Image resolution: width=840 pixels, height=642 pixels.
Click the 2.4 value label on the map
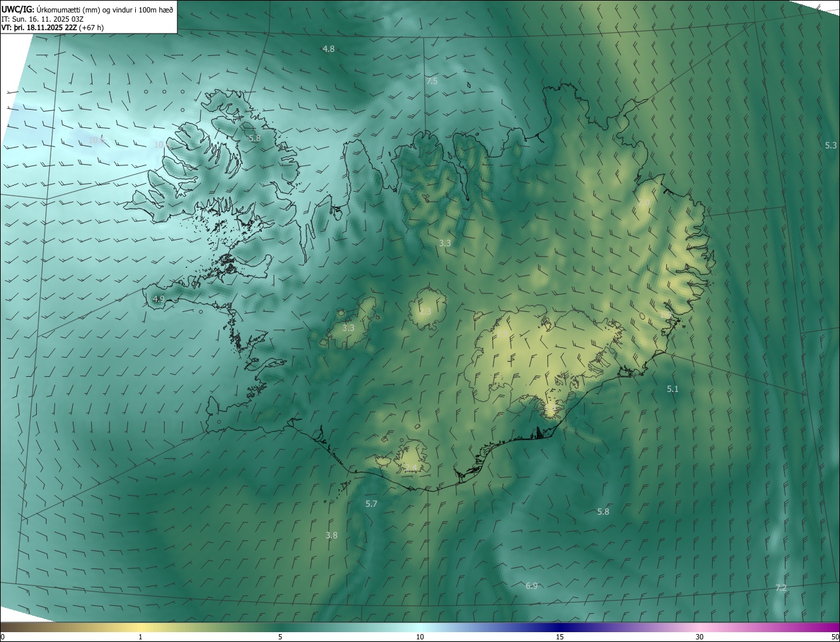pyautogui.click(x=410, y=467)
